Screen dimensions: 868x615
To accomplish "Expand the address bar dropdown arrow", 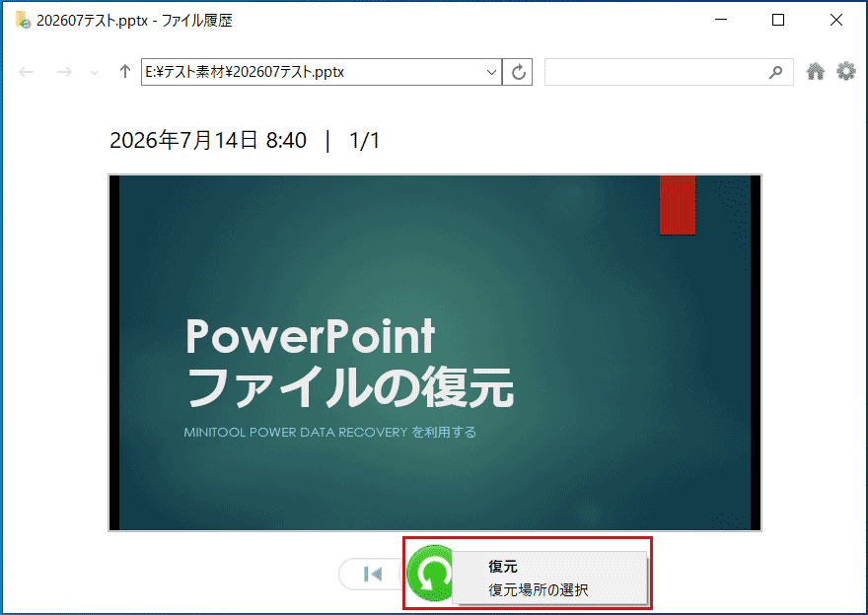I will click(491, 72).
